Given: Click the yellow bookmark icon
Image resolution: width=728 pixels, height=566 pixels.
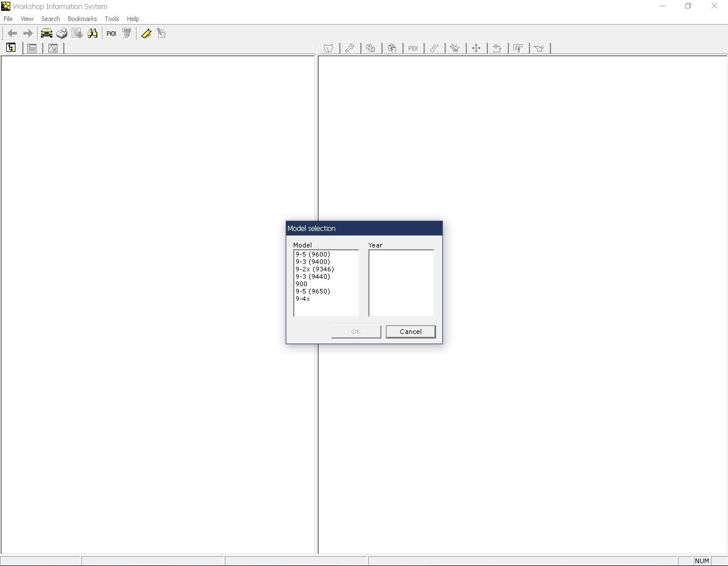Looking at the screenshot, I should [146, 34].
